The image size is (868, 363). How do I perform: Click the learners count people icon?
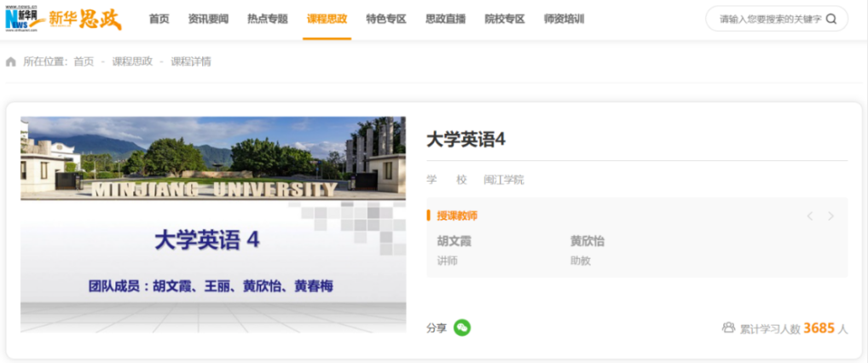(728, 327)
